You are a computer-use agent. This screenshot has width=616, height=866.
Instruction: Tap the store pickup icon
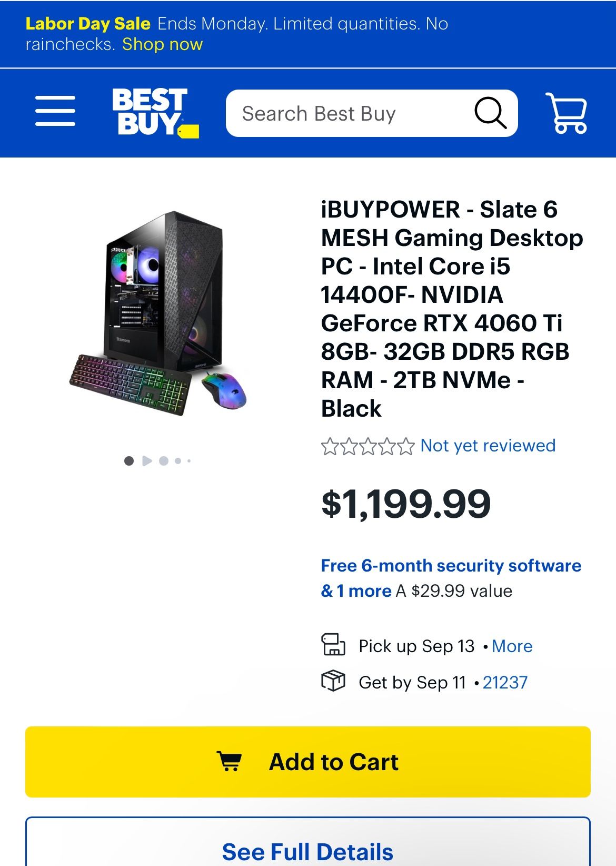tap(333, 645)
